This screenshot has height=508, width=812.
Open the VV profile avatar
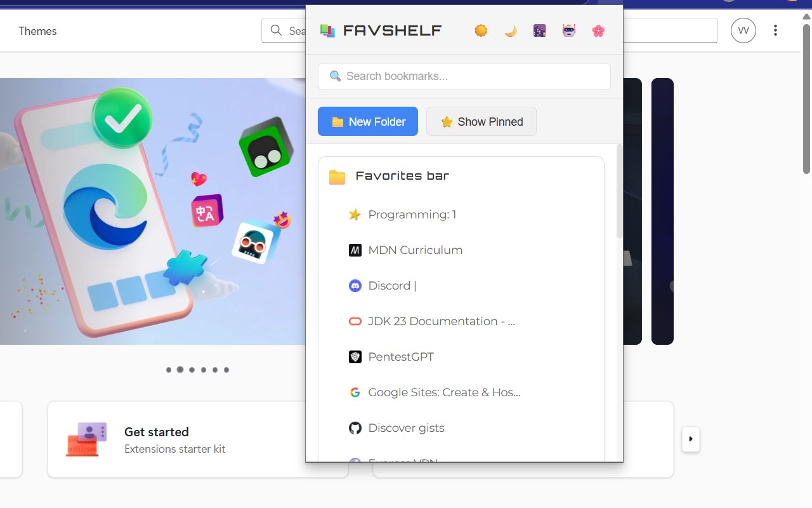pyautogui.click(x=743, y=30)
